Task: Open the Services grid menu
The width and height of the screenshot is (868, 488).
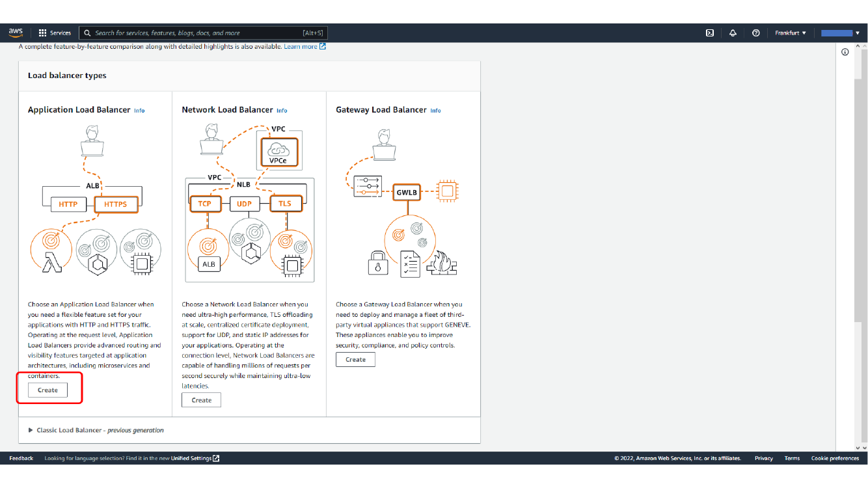Action: click(42, 33)
